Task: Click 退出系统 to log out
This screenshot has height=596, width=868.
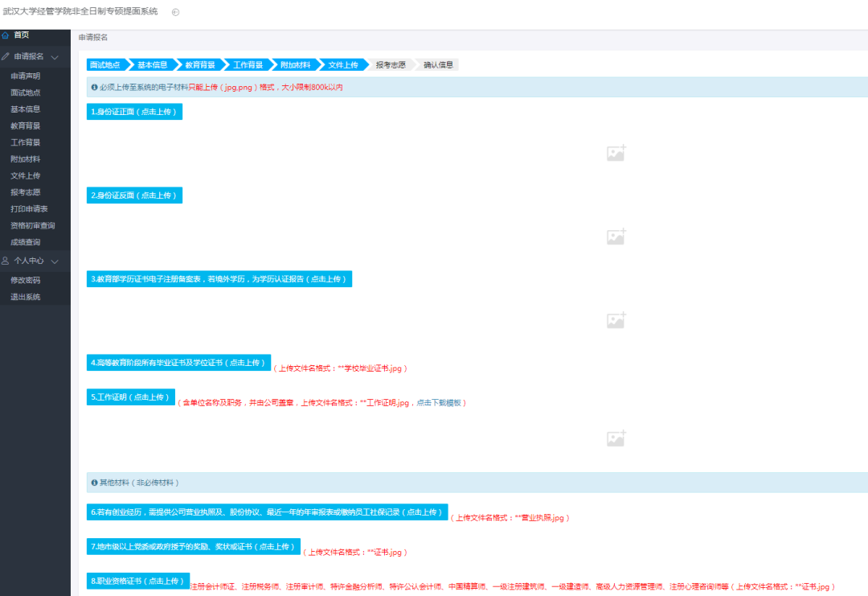Action: 26,297
